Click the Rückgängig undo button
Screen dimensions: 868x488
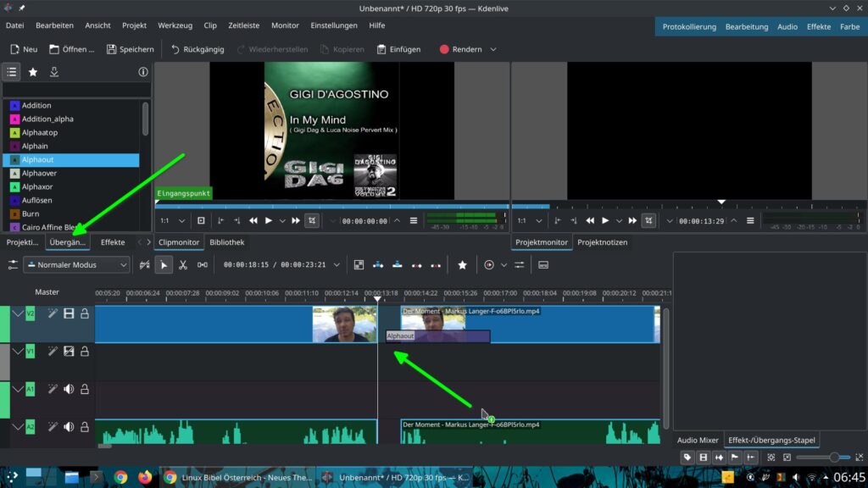(x=198, y=49)
